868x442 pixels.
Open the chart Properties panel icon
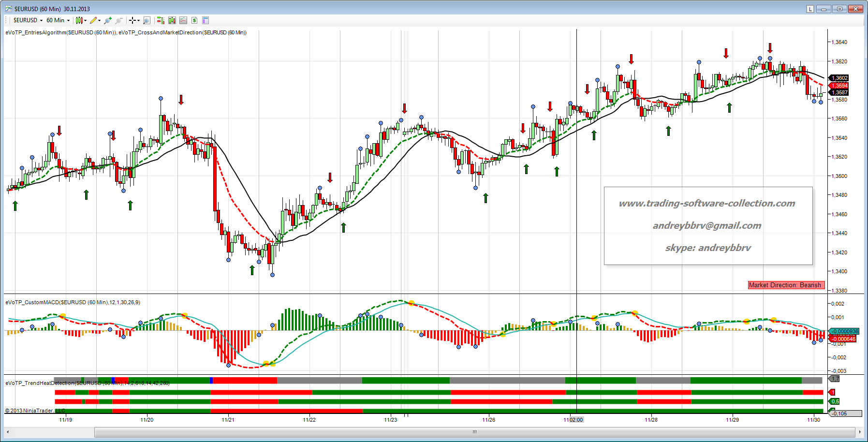[206, 20]
